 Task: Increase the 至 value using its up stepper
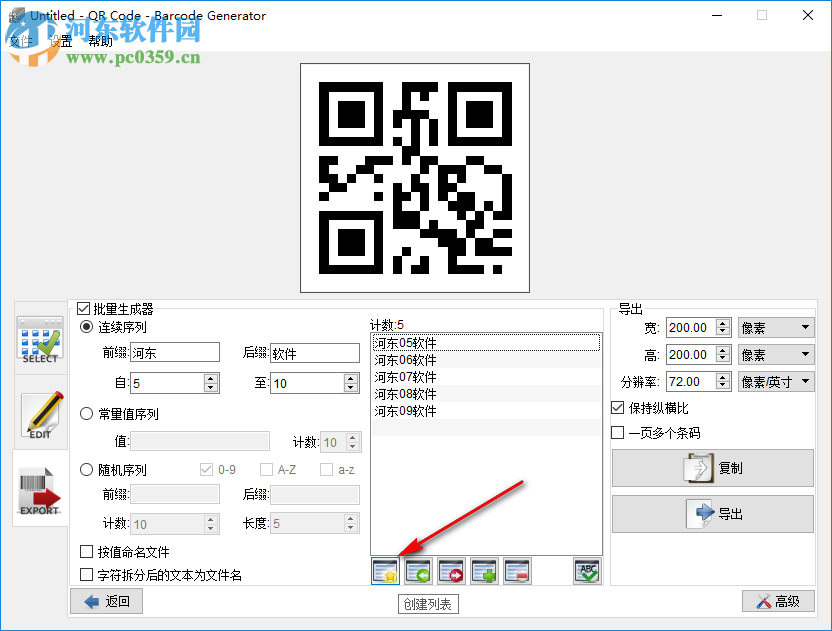(350, 378)
